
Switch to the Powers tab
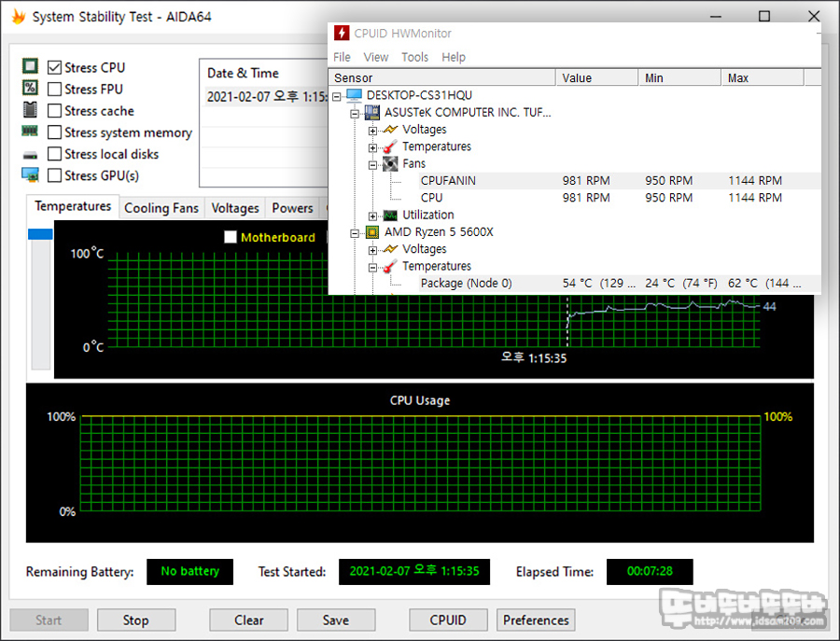pyautogui.click(x=292, y=208)
